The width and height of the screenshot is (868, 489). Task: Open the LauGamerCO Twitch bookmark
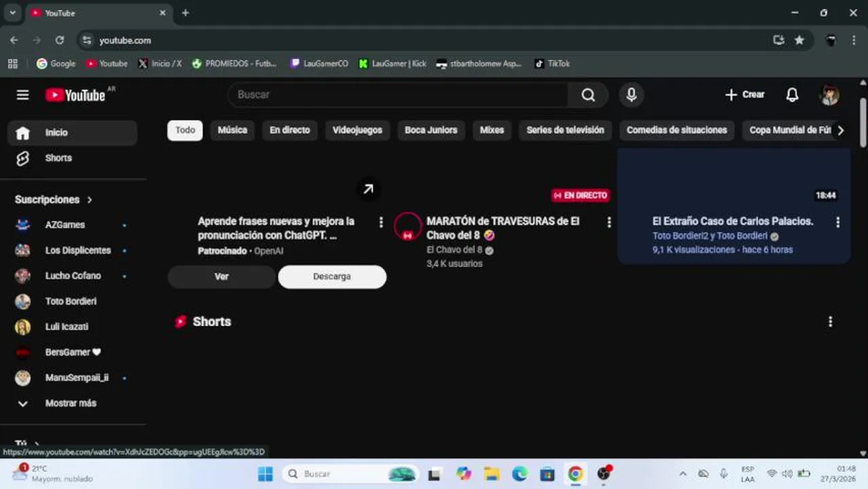tap(319, 64)
